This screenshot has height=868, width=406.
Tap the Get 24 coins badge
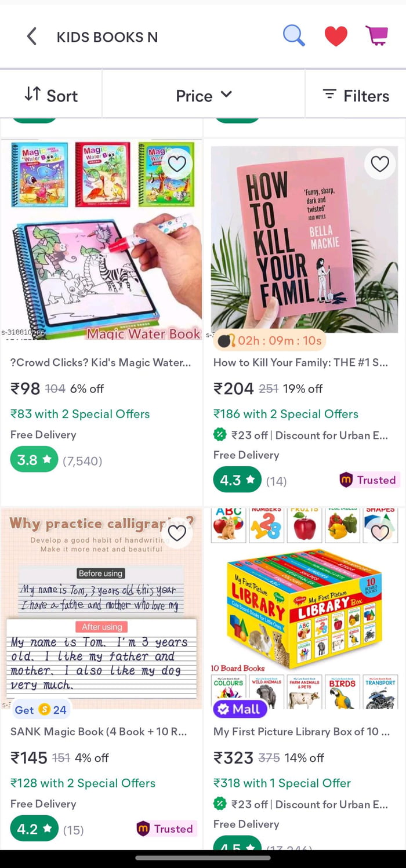point(41,710)
